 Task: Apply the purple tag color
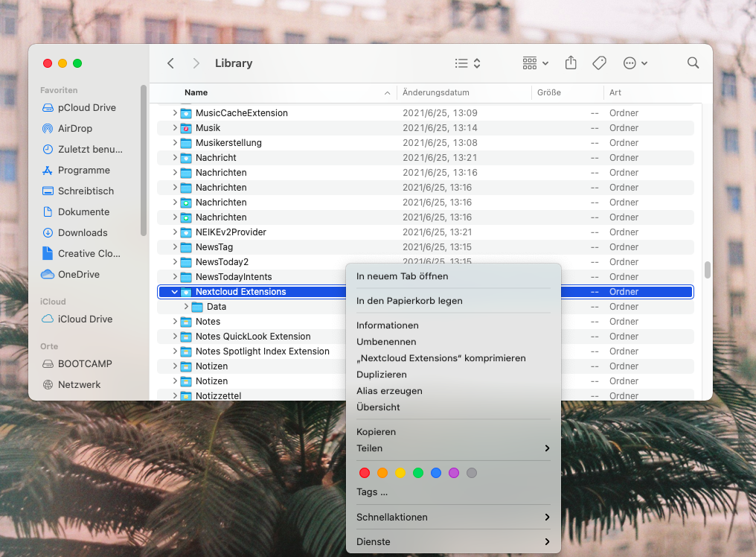[x=454, y=473]
